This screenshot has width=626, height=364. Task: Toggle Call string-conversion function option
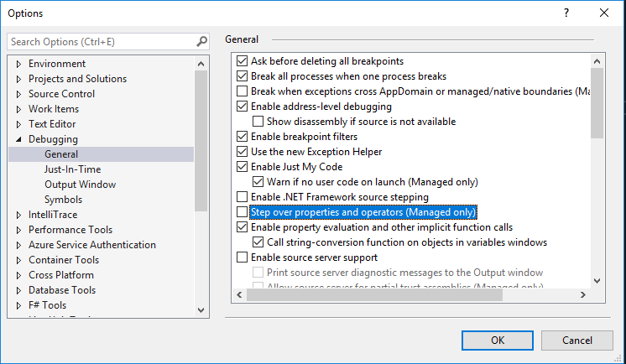[x=258, y=242]
